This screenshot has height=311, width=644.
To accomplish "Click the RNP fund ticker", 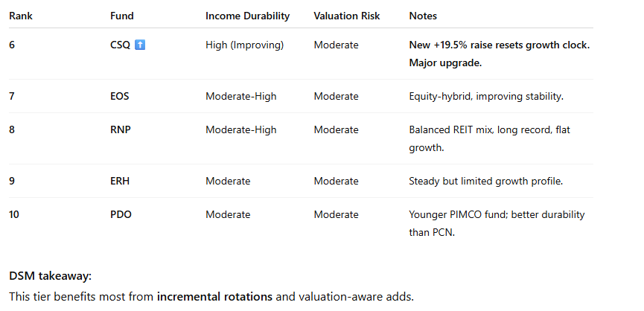I will click(120, 130).
